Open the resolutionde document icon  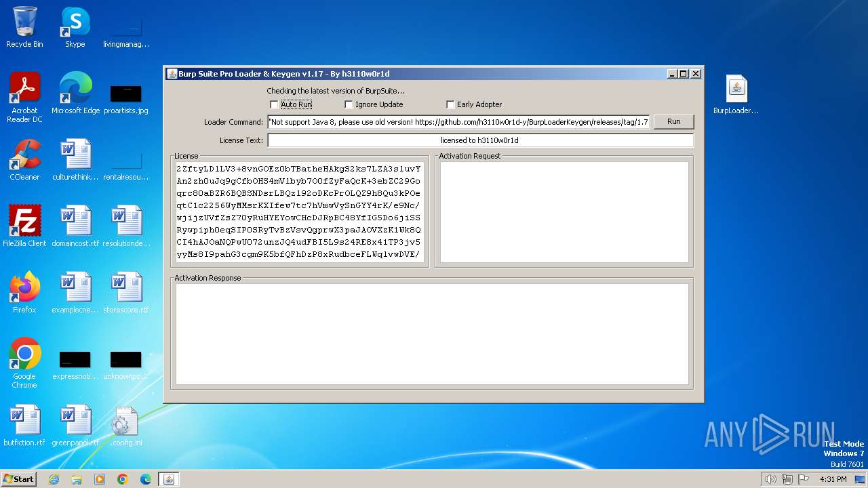(x=126, y=226)
